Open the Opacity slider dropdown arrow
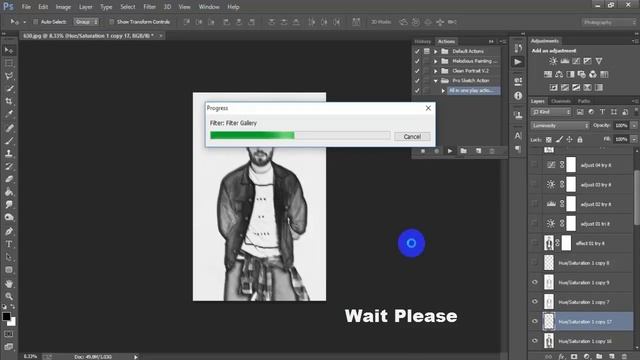This screenshot has width=640, height=360. [x=634, y=126]
